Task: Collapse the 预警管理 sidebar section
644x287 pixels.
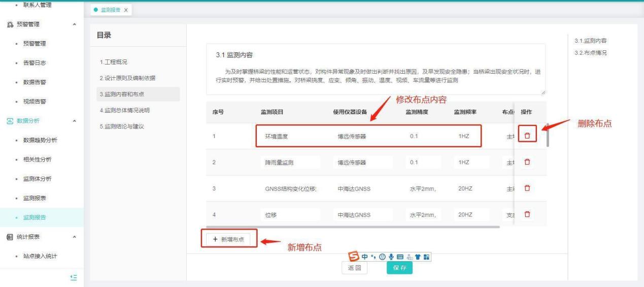Action: [75, 24]
